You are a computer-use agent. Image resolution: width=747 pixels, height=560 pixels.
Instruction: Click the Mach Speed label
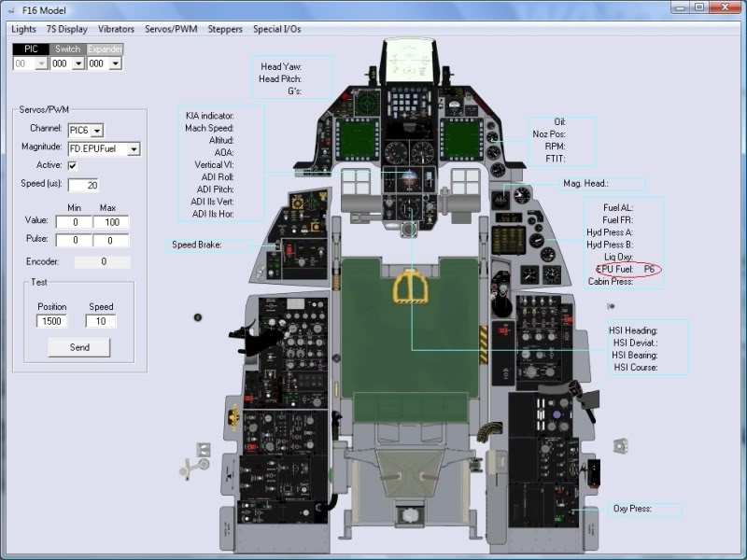pyautogui.click(x=209, y=128)
